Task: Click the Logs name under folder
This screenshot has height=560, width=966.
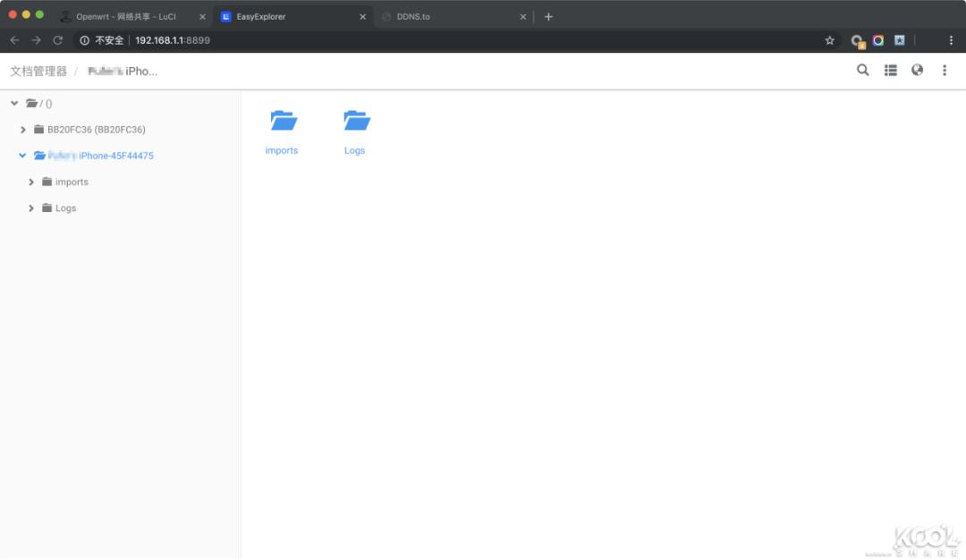Action: coord(354,150)
